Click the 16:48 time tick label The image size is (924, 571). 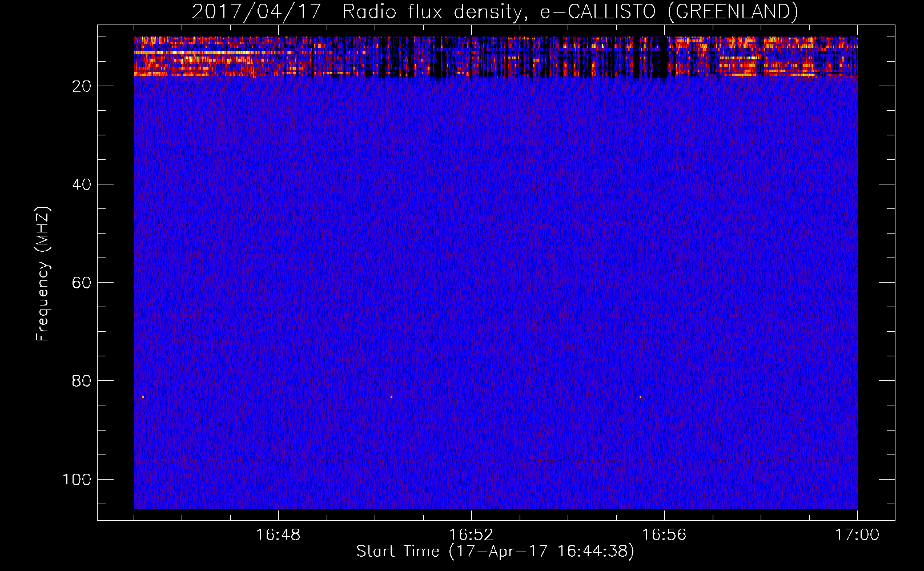tap(278, 535)
